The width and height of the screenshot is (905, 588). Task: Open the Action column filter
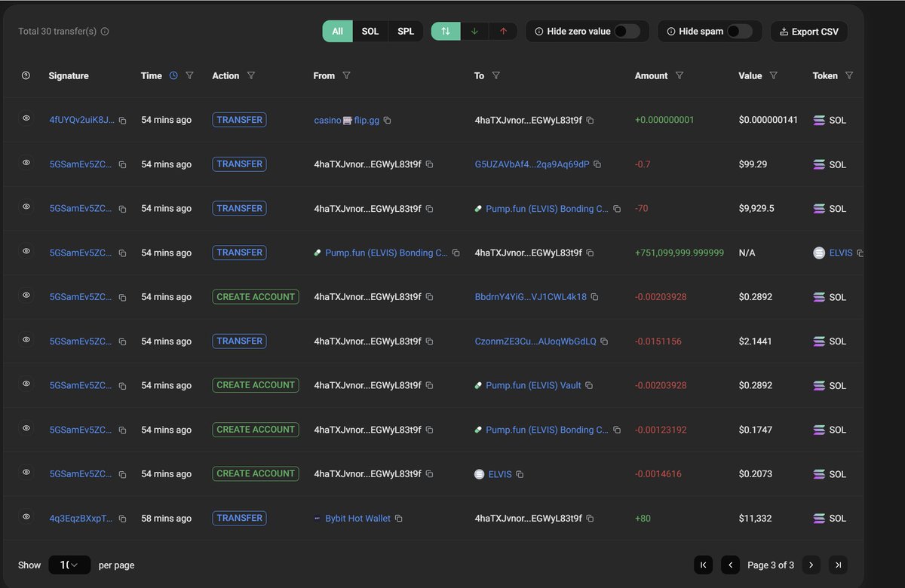pos(251,75)
